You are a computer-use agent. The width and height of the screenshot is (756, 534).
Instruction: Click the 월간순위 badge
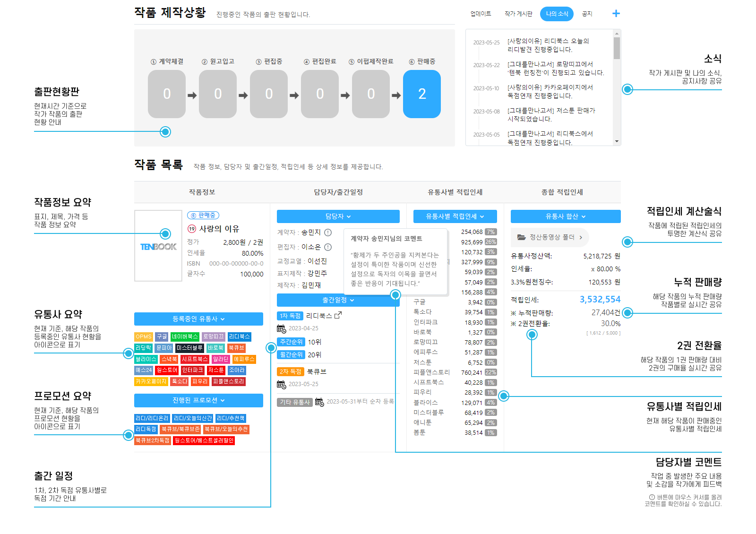coord(291,354)
